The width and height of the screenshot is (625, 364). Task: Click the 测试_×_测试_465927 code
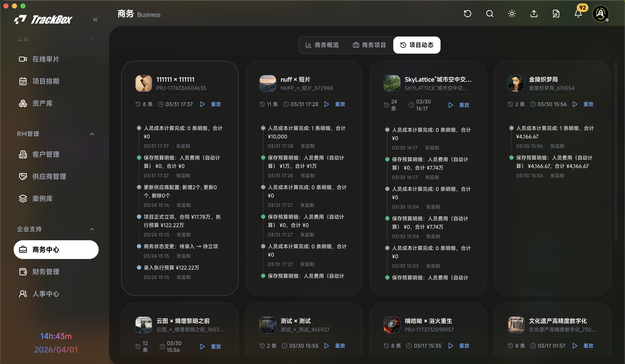[305, 330]
